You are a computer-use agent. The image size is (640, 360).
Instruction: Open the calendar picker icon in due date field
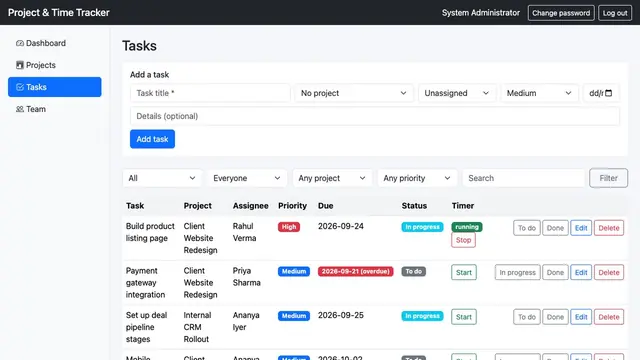tap(609, 93)
